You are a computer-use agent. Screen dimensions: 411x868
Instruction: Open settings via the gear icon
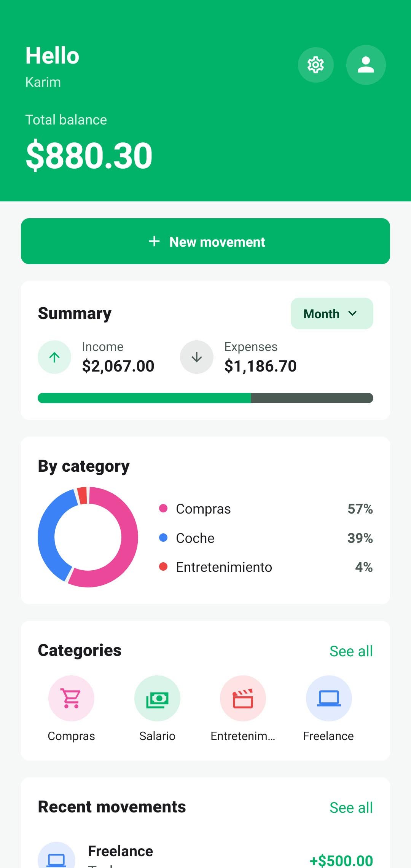[x=315, y=65]
